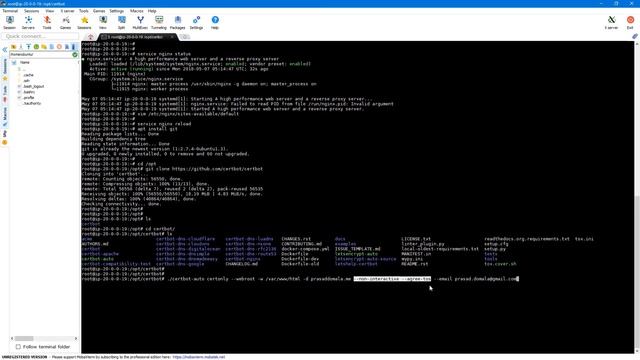This screenshot has height=360, width=640.
Task: Select the .bash_logout file
Action: pos(33,87)
